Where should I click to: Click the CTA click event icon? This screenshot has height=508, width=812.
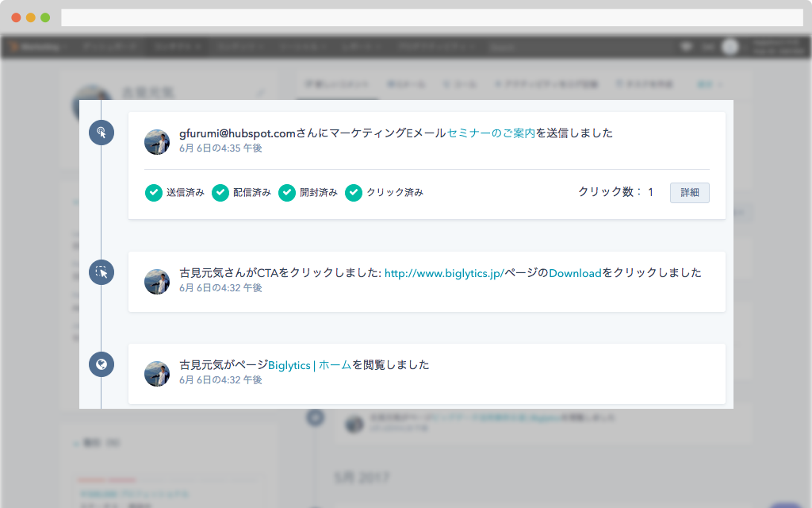pos(101,272)
